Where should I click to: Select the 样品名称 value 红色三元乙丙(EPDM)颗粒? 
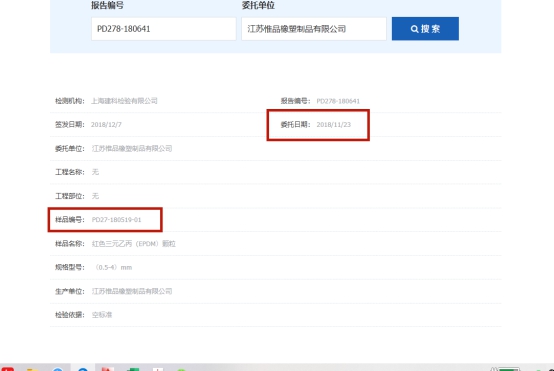pyautogui.click(x=134, y=244)
